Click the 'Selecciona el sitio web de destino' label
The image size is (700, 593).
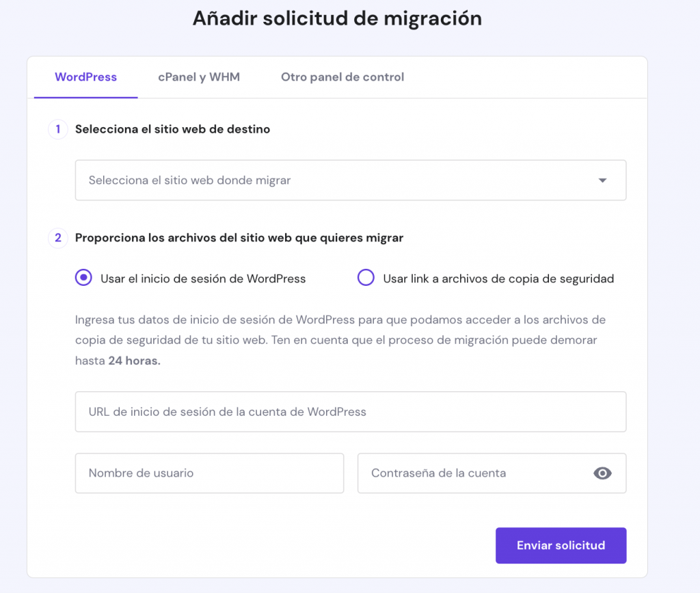(x=172, y=129)
